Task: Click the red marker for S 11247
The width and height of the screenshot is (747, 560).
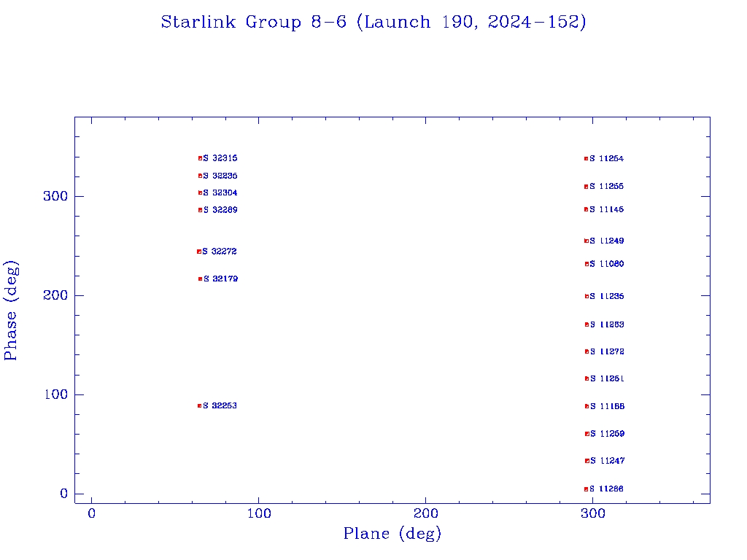Action: tap(587, 461)
